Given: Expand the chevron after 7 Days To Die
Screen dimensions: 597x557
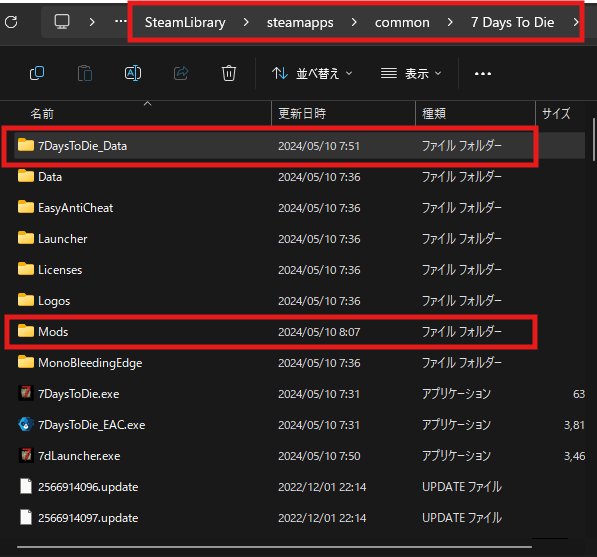Looking at the screenshot, I should [x=576, y=22].
